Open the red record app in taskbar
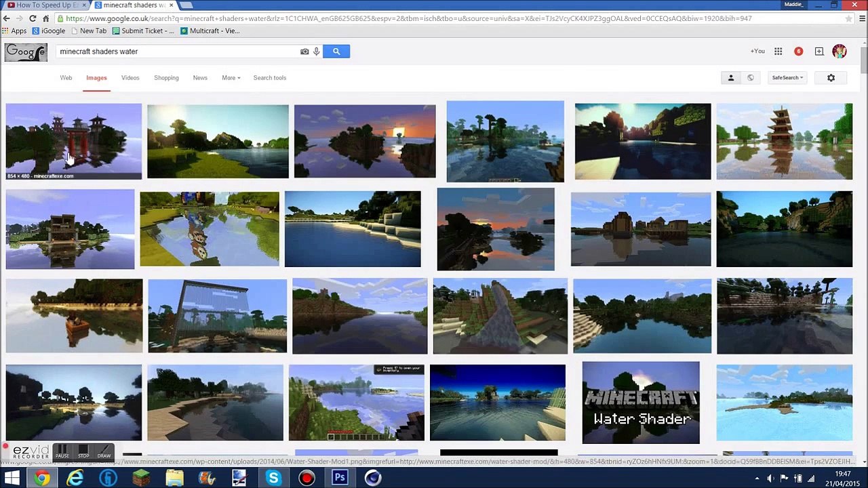The height and width of the screenshot is (488, 868). 307,479
